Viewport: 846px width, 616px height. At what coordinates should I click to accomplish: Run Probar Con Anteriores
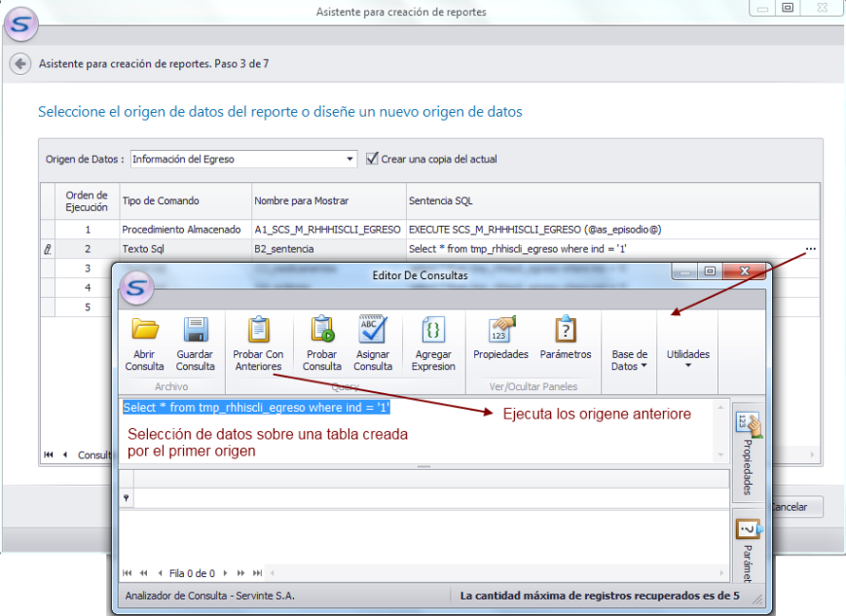coord(258,330)
